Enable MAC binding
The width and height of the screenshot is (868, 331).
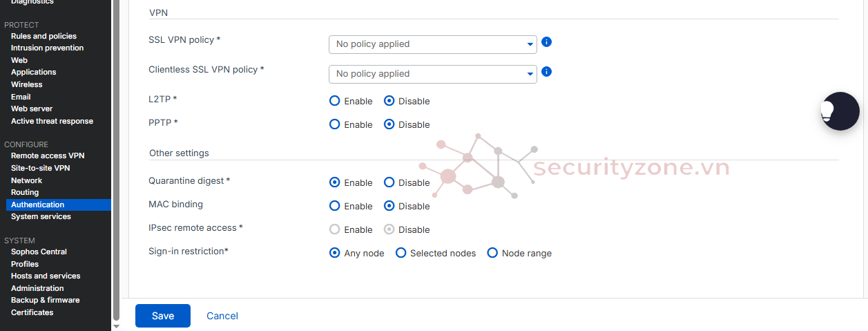pos(335,206)
